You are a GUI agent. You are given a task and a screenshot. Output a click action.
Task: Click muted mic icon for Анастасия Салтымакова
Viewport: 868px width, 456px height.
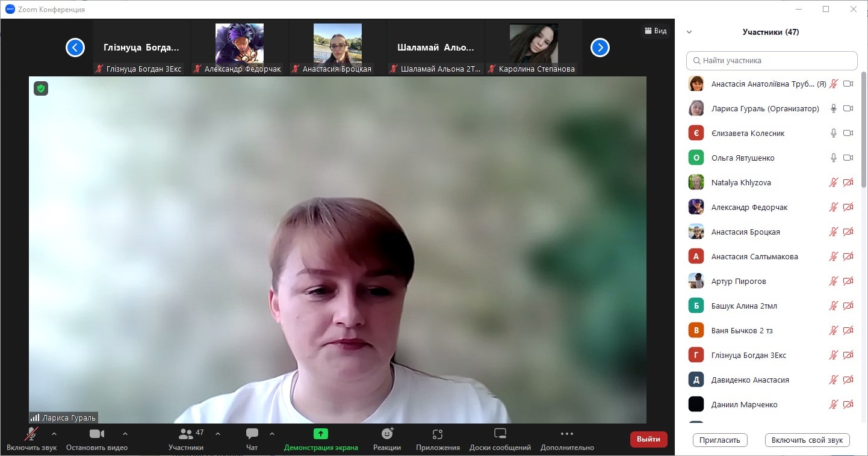[x=834, y=256]
